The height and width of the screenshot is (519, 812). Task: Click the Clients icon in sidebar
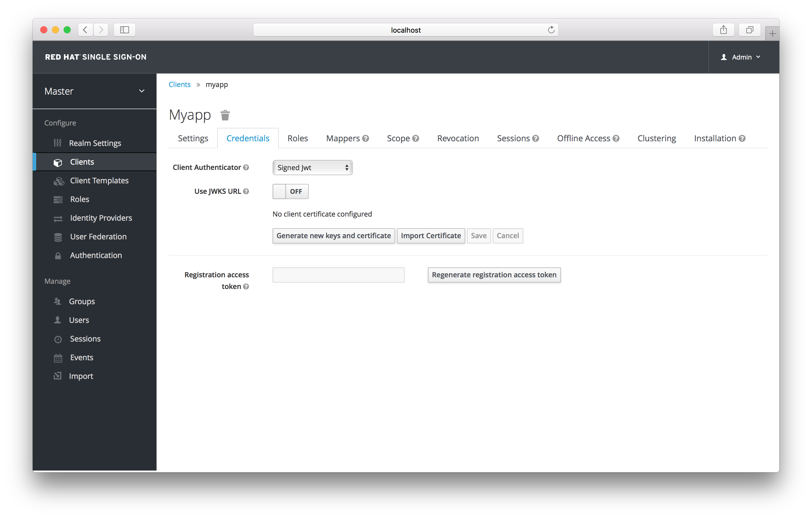(57, 161)
